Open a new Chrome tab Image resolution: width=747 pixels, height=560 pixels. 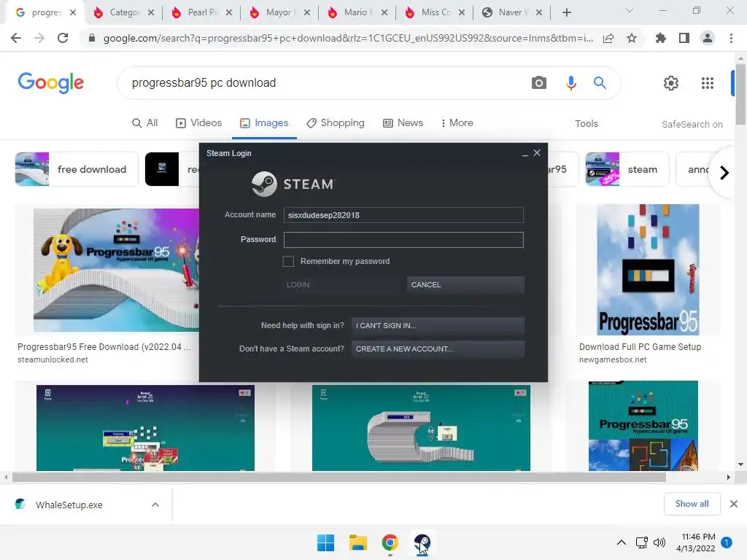566,13
